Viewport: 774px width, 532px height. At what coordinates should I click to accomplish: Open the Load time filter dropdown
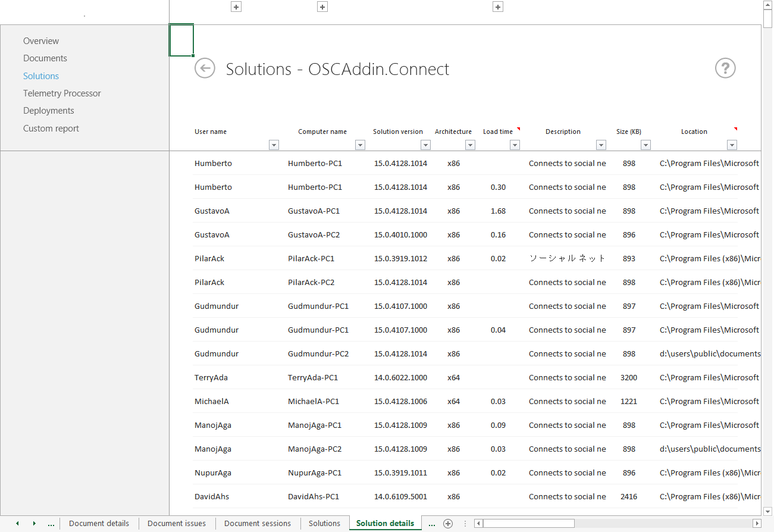click(x=515, y=145)
